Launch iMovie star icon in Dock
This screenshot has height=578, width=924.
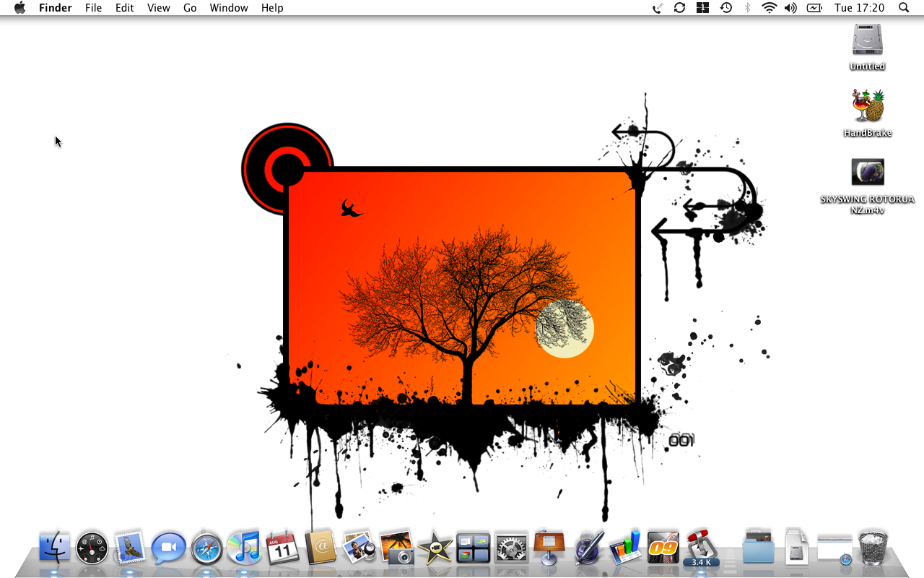click(x=435, y=548)
